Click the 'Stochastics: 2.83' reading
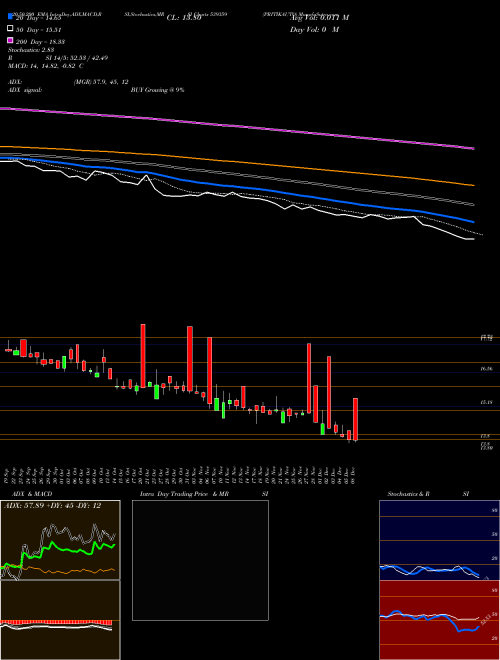500x660 pixels. tap(31, 50)
